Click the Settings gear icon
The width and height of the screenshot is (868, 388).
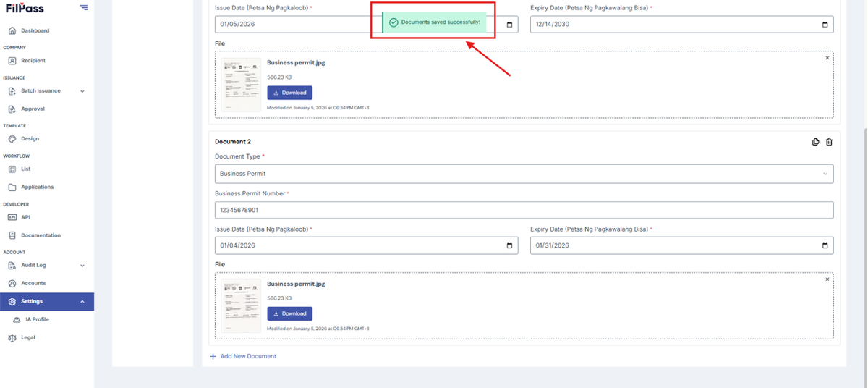pyautogui.click(x=12, y=302)
